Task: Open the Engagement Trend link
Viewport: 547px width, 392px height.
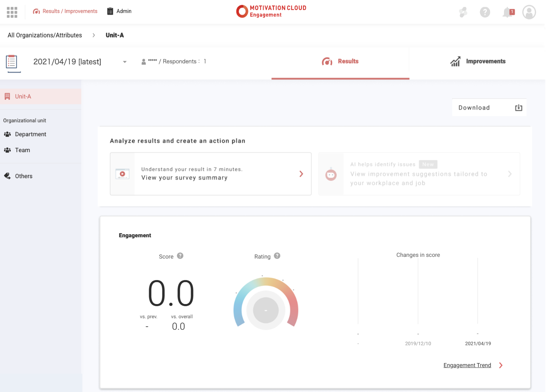Action: [467, 365]
